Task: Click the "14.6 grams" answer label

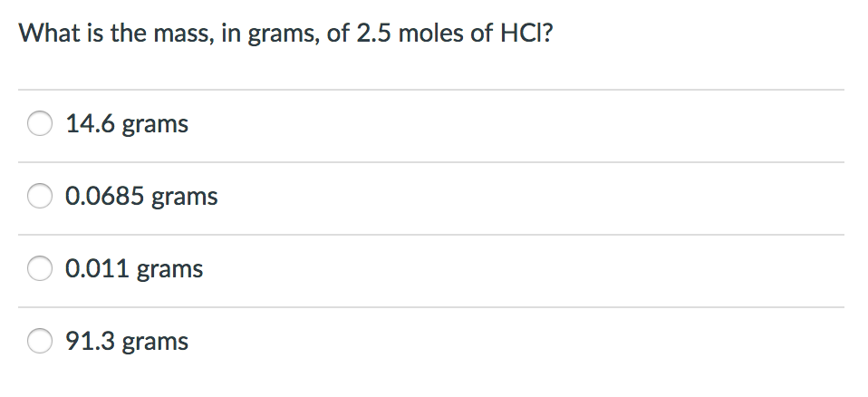Action: pyautogui.click(x=127, y=124)
